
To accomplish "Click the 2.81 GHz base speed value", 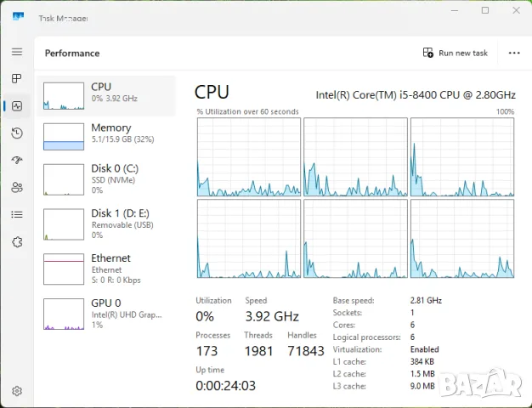I will coord(426,300).
